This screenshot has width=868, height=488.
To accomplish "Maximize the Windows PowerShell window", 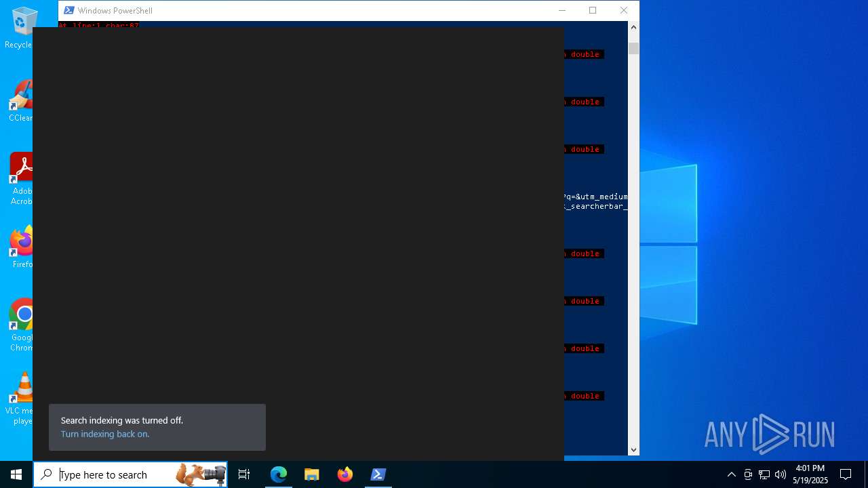I will [593, 10].
